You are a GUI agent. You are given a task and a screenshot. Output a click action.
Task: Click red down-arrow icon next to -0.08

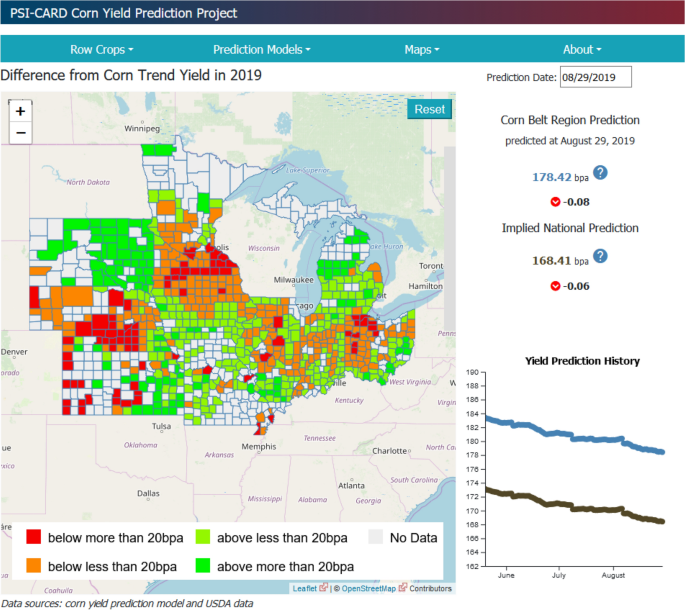coord(555,202)
